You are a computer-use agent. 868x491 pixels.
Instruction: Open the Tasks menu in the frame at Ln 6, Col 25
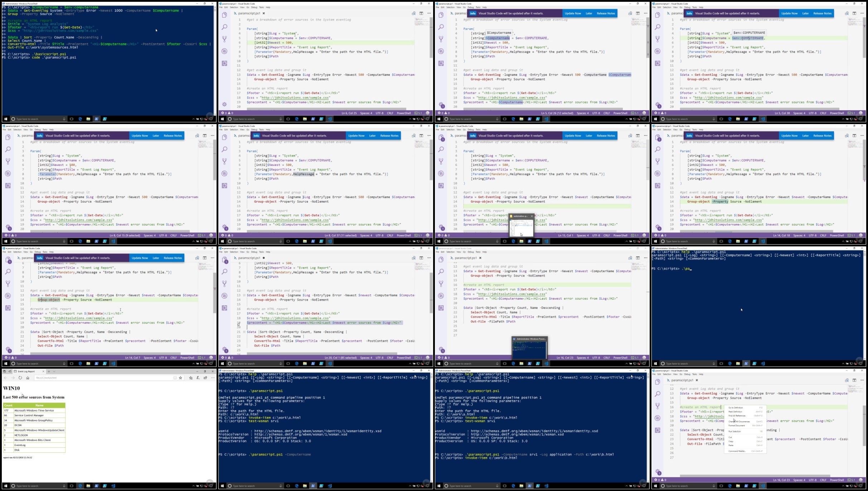(261, 7)
